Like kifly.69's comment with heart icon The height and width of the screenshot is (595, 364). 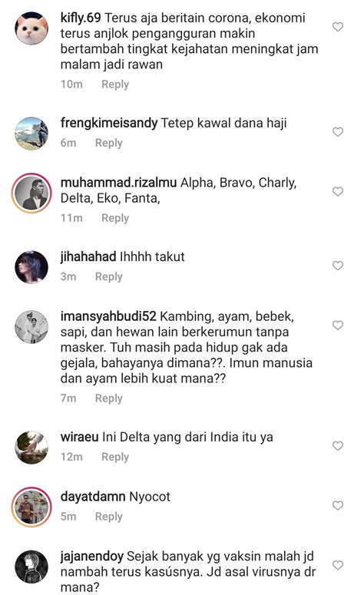click(337, 27)
